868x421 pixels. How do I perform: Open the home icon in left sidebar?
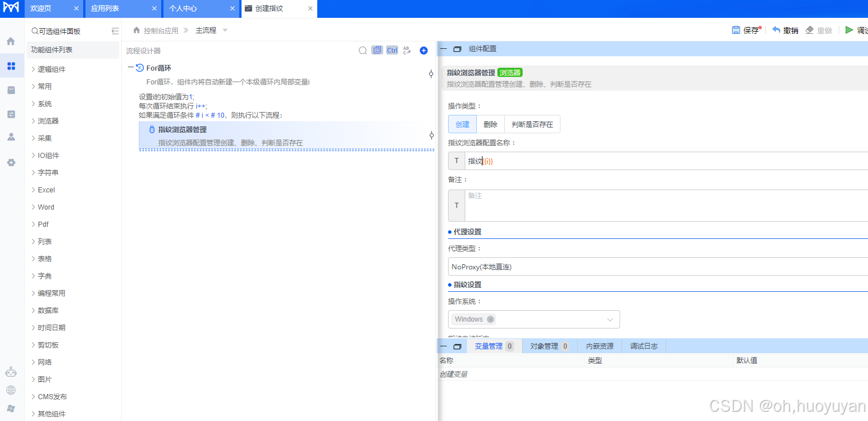coord(11,41)
